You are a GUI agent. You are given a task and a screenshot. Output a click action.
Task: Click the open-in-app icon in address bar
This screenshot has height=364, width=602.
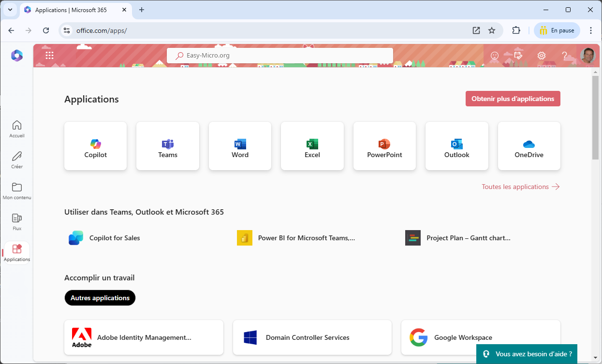click(x=476, y=30)
